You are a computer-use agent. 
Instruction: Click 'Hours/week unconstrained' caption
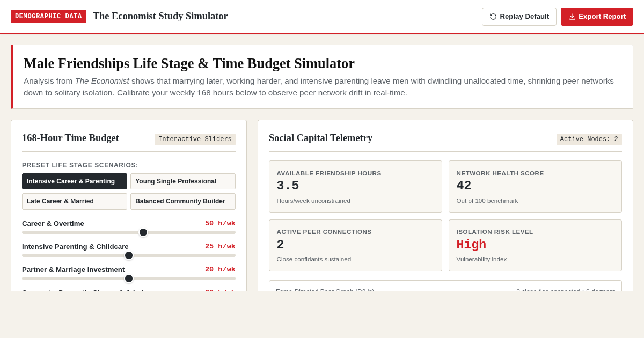pyautogui.click(x=313, y=201)
